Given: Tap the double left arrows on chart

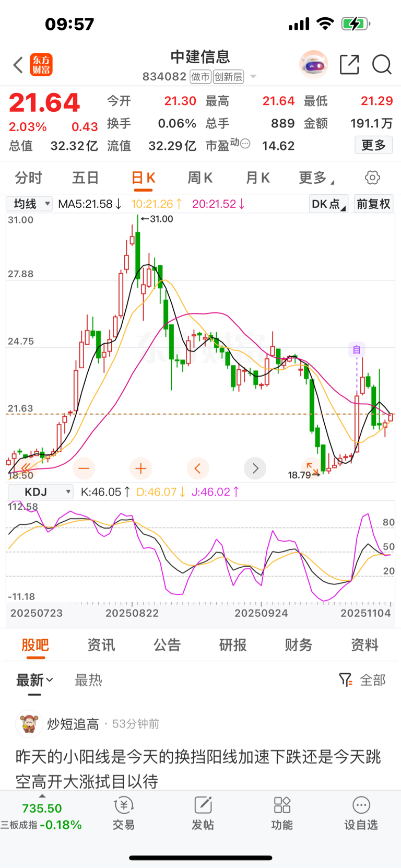Looking at the screenshot, I should pyautogui.click(x=26, y=468).
